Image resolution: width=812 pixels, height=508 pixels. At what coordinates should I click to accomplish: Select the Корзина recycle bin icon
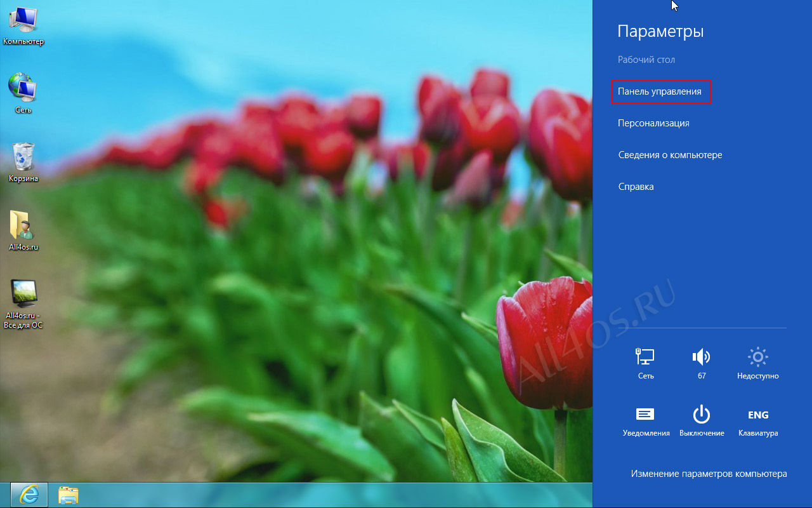23,163
